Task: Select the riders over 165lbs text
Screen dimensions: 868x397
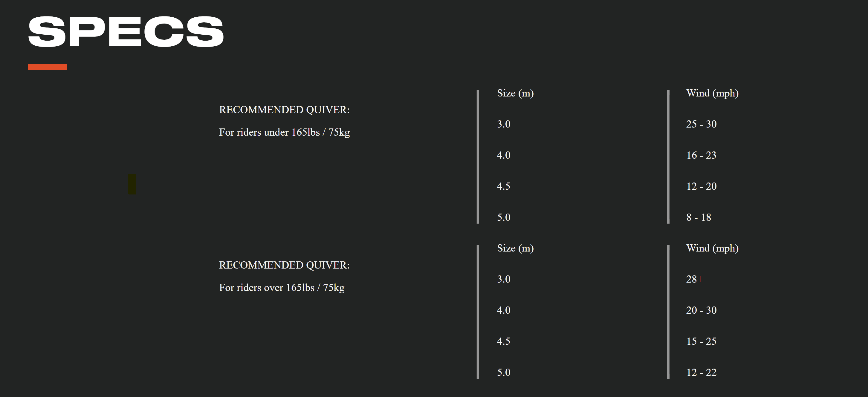Action: click(281, 287)
